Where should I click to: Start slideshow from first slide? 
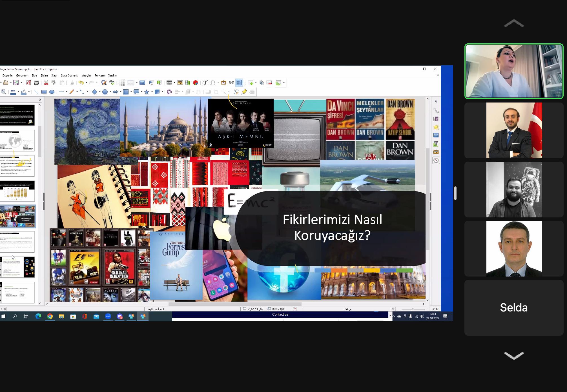[152, 83]
